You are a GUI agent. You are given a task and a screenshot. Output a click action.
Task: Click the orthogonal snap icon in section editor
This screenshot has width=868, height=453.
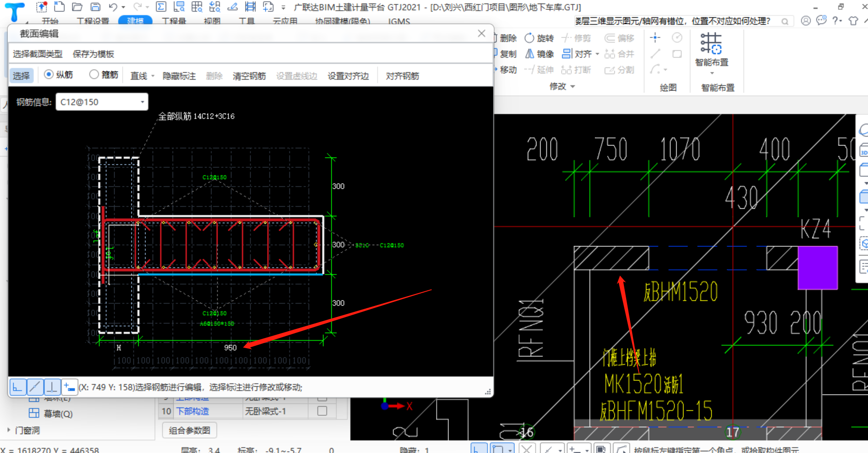coord(18,388)
